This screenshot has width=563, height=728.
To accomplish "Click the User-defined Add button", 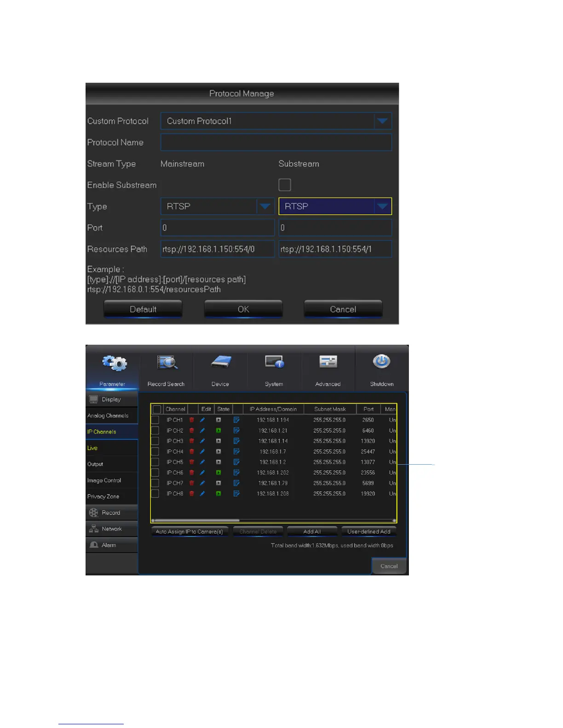I will 369,532.
